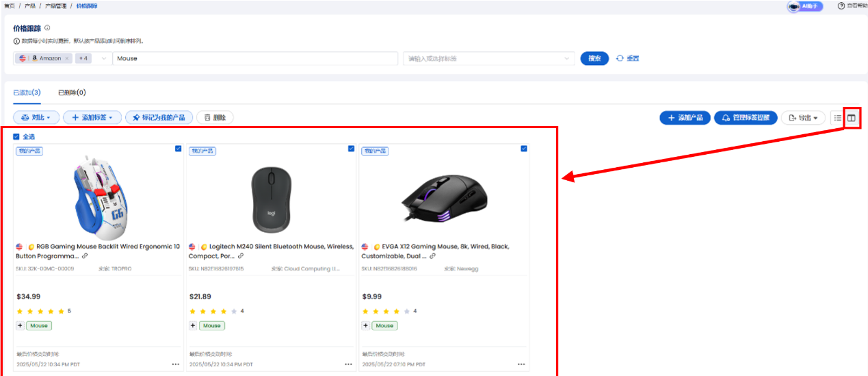Open the tag selection combo box

click(489, 59)
